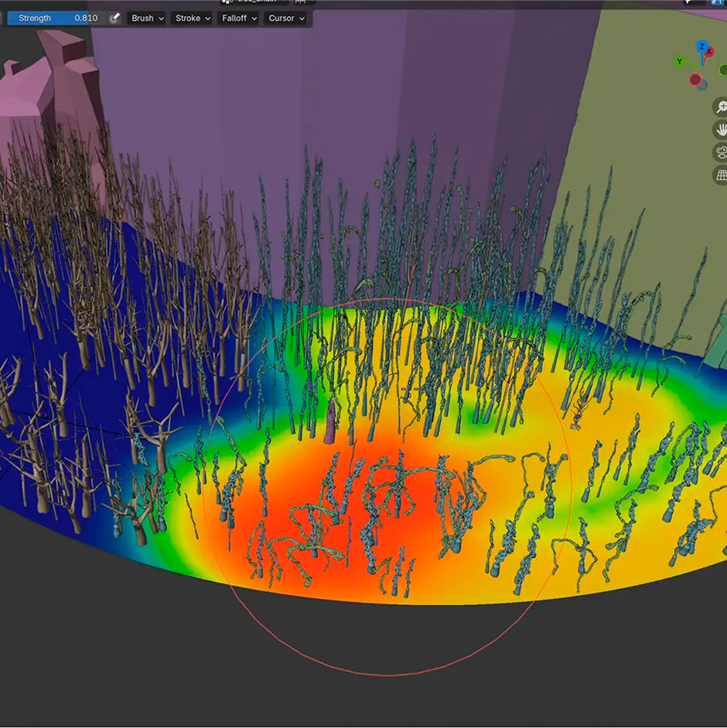The width and height of the screenshot is (727, 728).
Task: Expand the Stroke dropdown
Action: pos(193,18)
